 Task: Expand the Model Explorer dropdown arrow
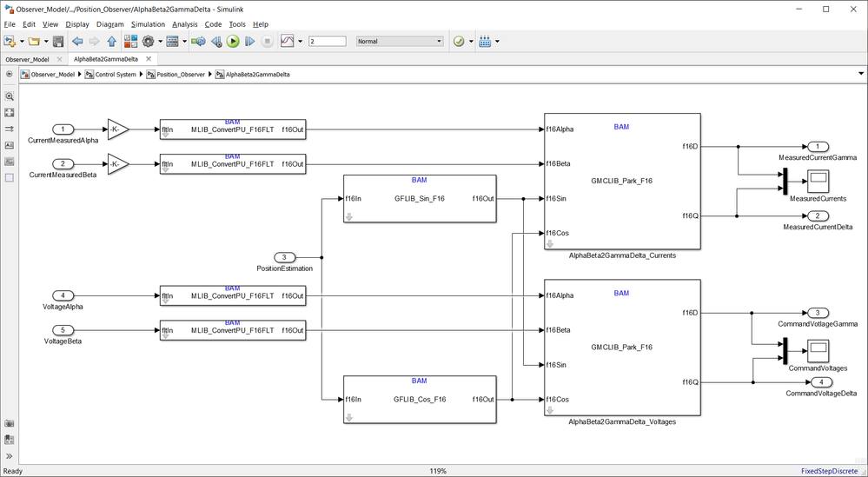(x=184, y=41)
